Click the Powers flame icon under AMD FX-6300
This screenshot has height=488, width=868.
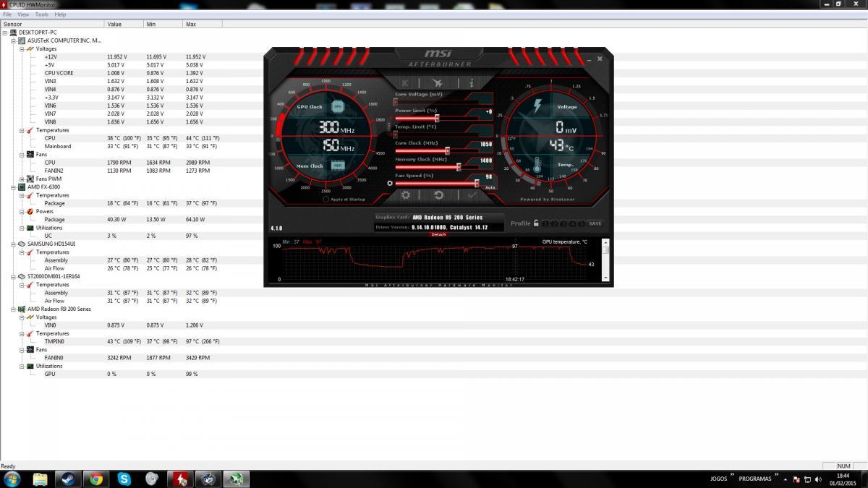[x=30, y=212]
